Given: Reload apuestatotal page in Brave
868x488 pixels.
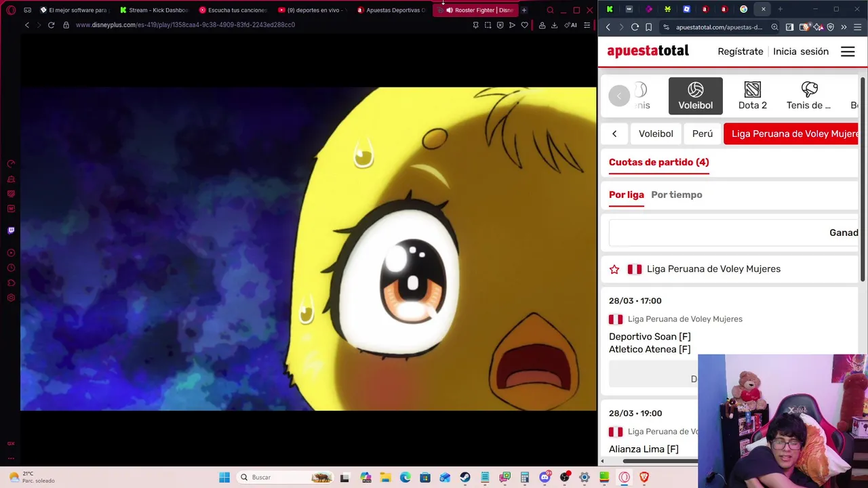Looking at the screenshot, I should click(x=635, y=27).
